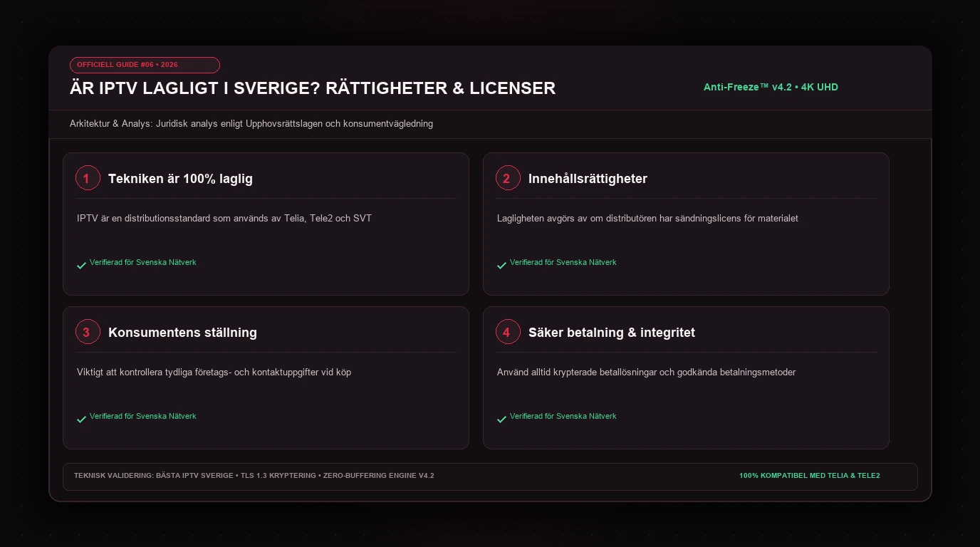Click the main title about IPTV legality

(x=313, y=88)
